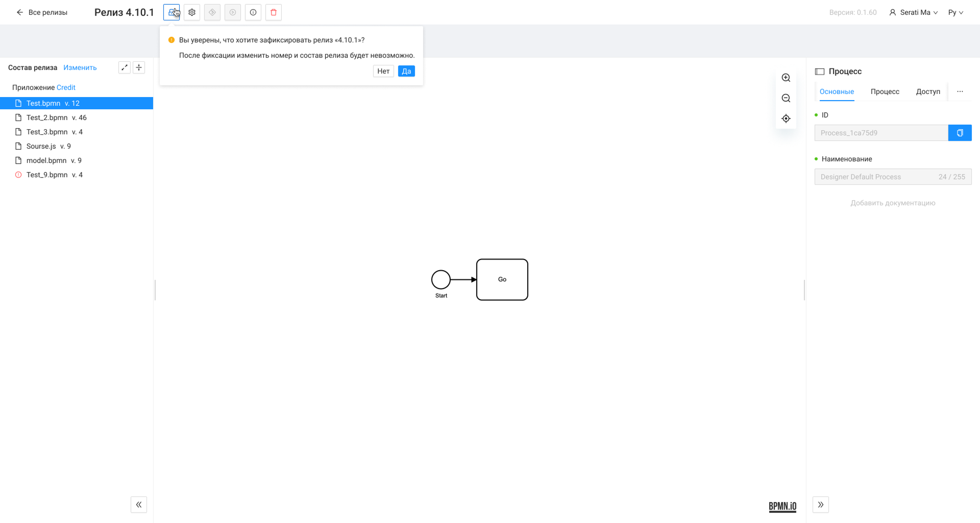Switch to the Процесс tab
980x523 pixels.
[884, 91]
